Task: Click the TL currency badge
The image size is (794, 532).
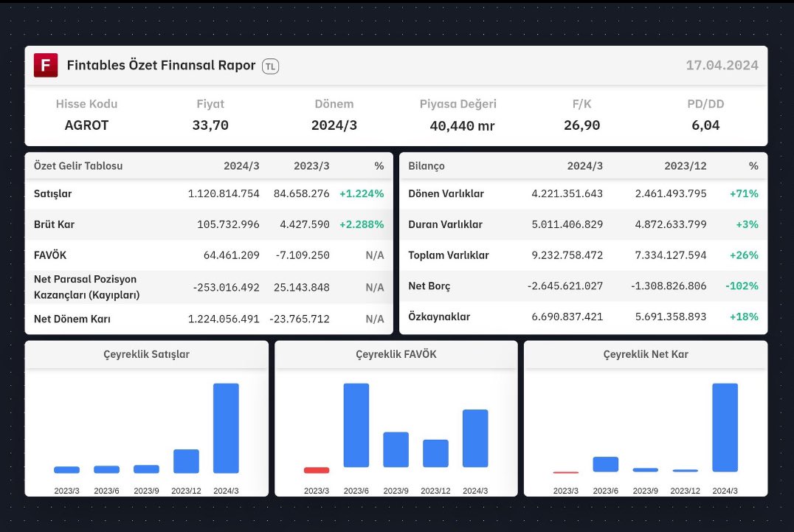Action: [270, 66]
